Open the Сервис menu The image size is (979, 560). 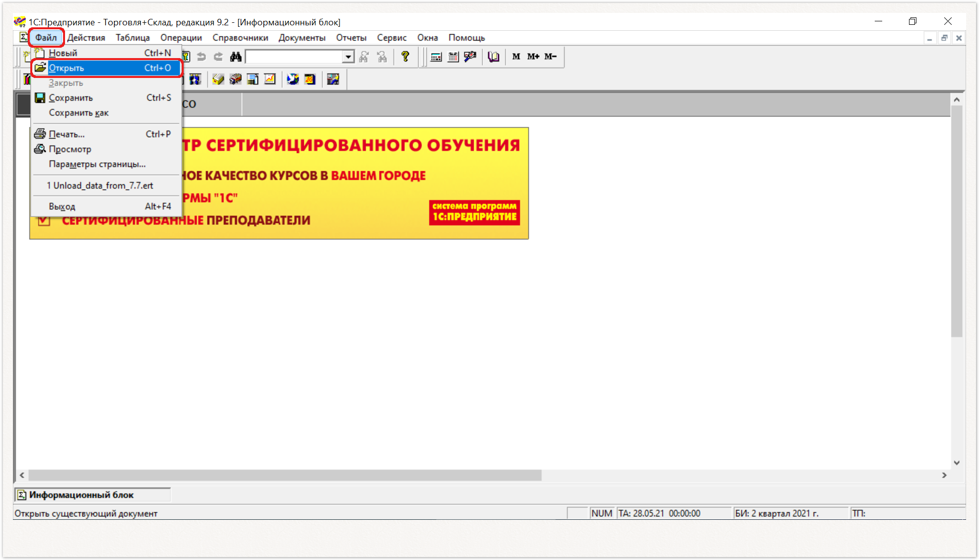tap(392, 38)
